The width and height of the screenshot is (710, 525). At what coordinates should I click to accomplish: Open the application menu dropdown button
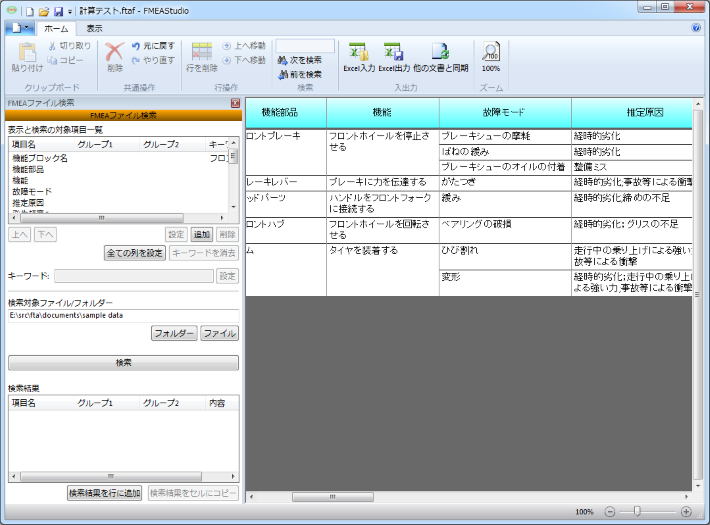20,28
